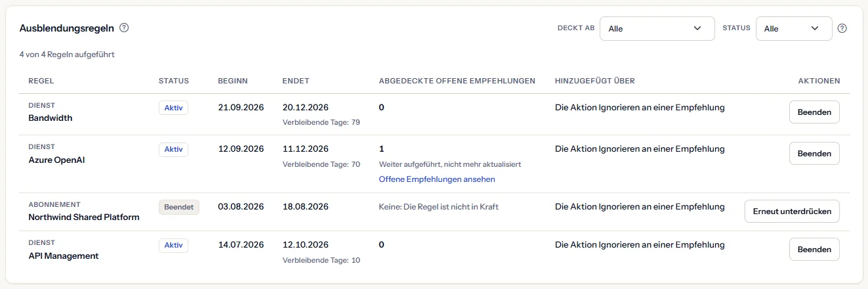Click start date 21.09.2026

click(241, 108)
